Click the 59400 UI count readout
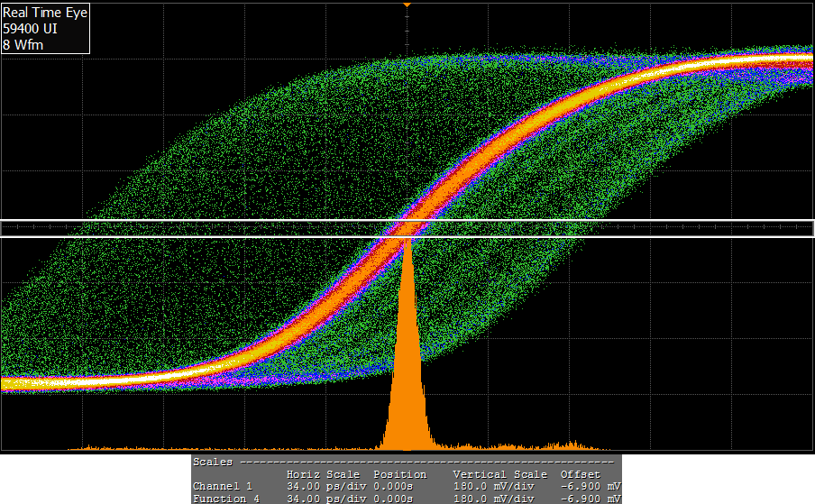Image resolution: width=815 pixels, height=504 pixels. point(29,29)
